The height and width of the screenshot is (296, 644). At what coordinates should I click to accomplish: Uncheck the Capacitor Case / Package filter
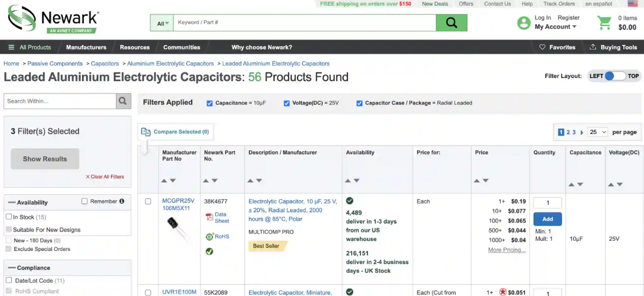click(x=360, y=103)
